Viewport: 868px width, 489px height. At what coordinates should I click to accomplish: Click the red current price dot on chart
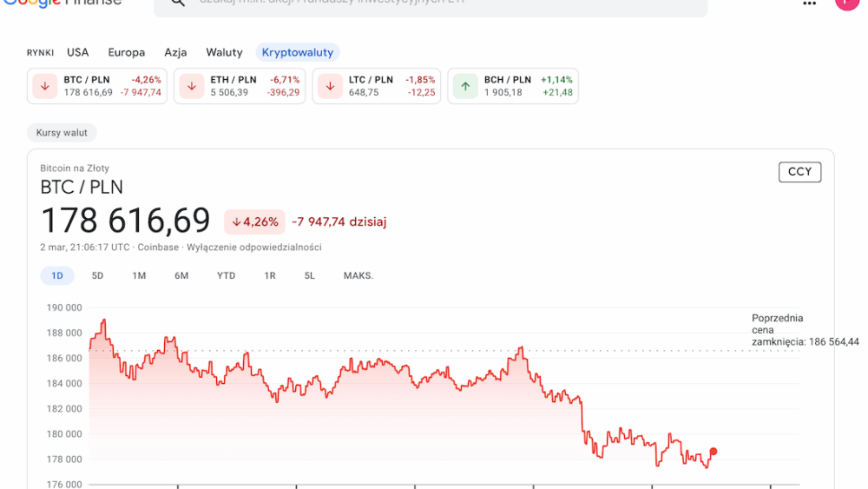tap(713, 452)
